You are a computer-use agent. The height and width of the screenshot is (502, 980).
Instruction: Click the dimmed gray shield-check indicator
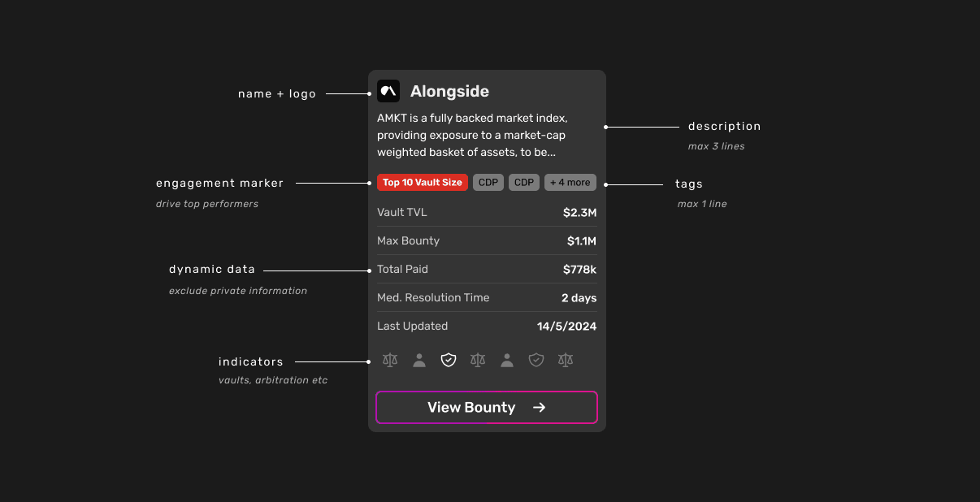[x=536, y=360]
